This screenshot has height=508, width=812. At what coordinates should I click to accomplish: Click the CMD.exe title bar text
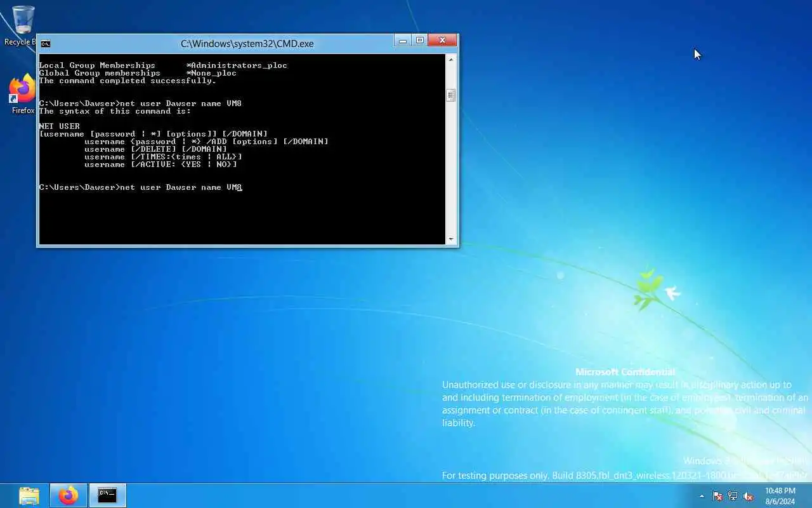coord(247,44)
